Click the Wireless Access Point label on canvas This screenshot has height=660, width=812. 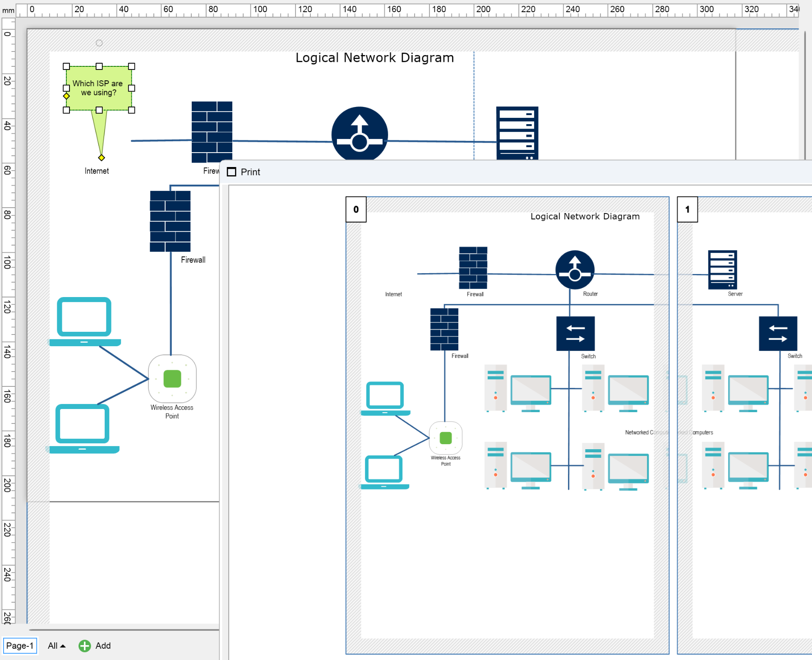click(172, 412)
